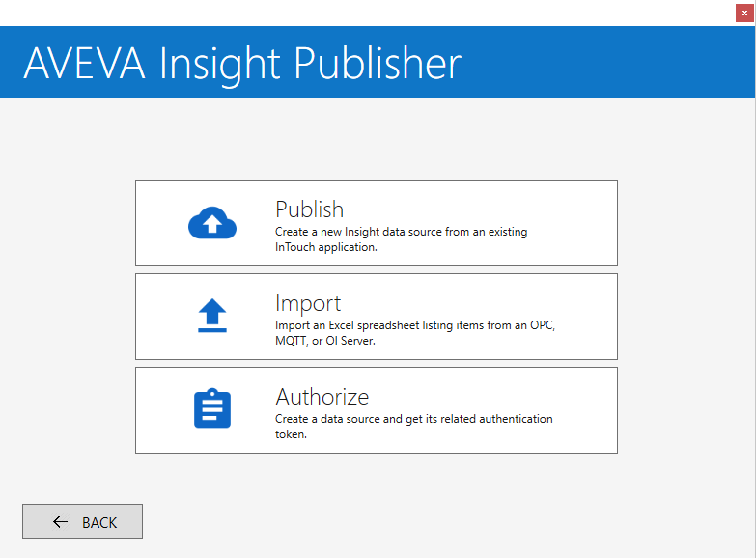Click the 'Create a new Insight data source' description
756x558 pixels.
(x=401, y=239)
